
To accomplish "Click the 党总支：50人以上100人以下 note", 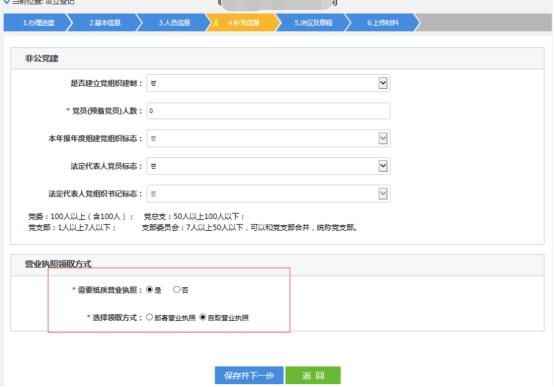I will point(194,216).
